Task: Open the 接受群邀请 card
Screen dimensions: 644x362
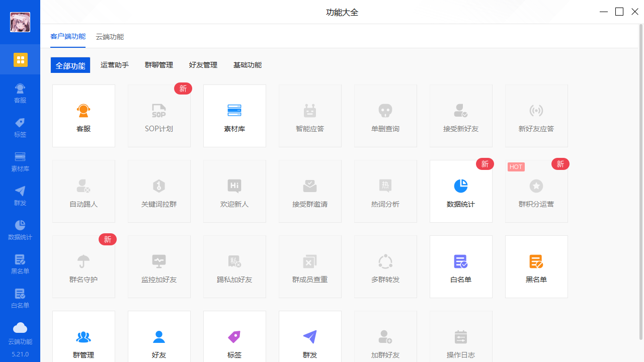Action: click(x=310, y=191)
